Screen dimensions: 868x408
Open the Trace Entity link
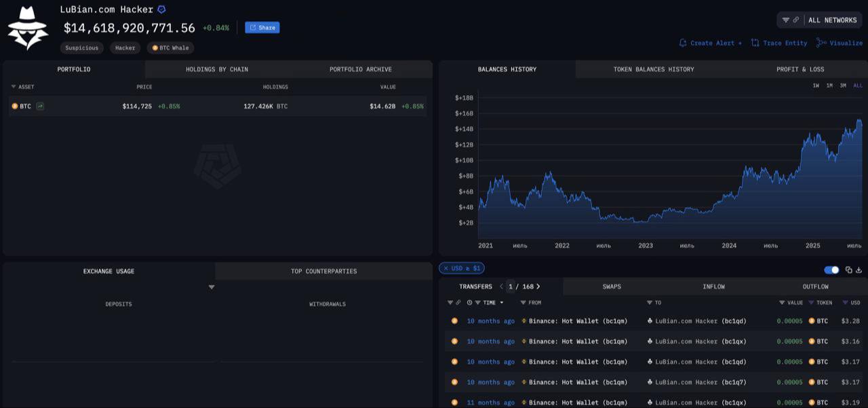785,43
